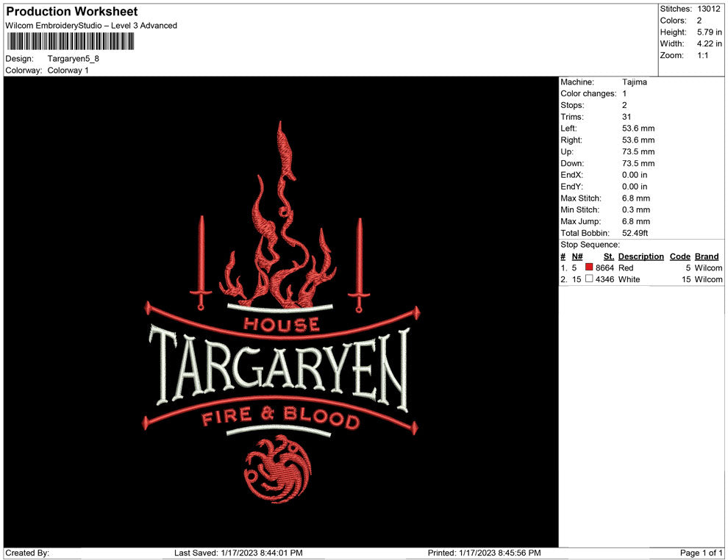Viewport: 728px width, 560px height.
Task: Click the Width value '4.22 in'
Action: pyautogui.click(x=709, y=43)
